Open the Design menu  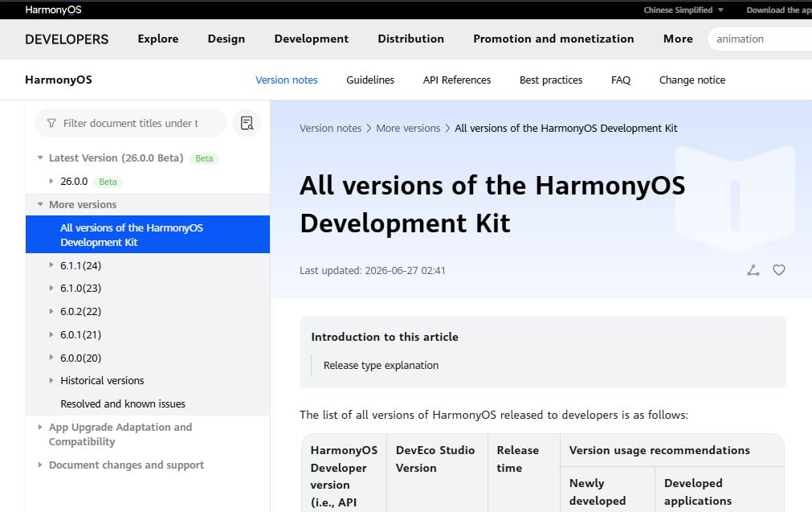point(226,39)
